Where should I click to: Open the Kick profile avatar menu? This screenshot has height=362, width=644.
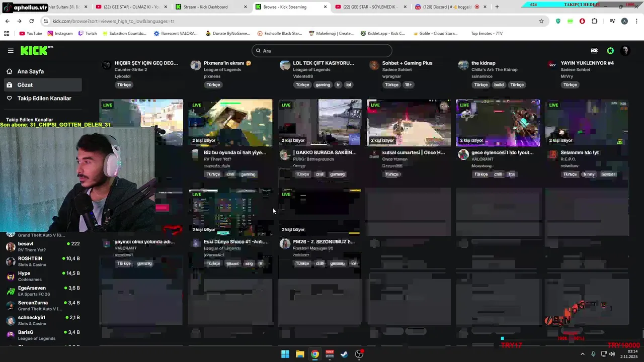click(625, 51)
